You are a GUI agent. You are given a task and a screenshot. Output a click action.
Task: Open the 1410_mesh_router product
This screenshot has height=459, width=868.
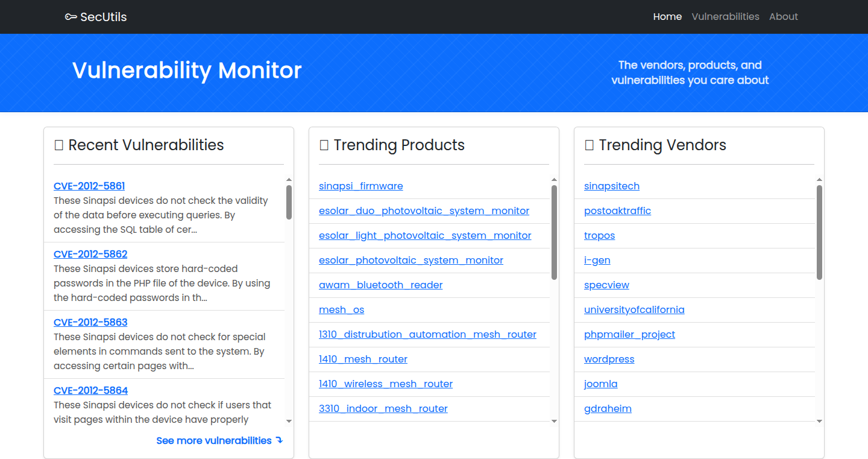coord(363,359)
